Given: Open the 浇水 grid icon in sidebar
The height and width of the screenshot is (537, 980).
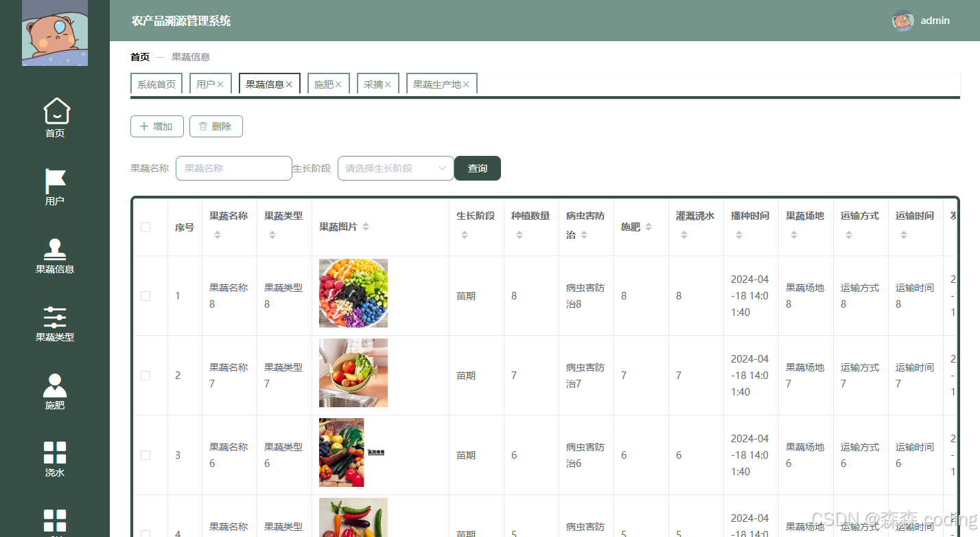Looking at the screenshot, I should pos(55,453).
